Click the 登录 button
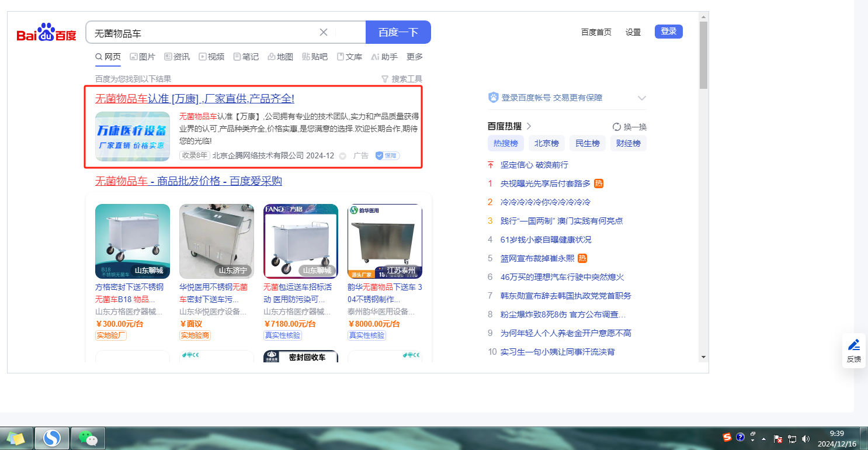Image resolution: width=868 pixels, height=450 pixels. tap(669, 32)
